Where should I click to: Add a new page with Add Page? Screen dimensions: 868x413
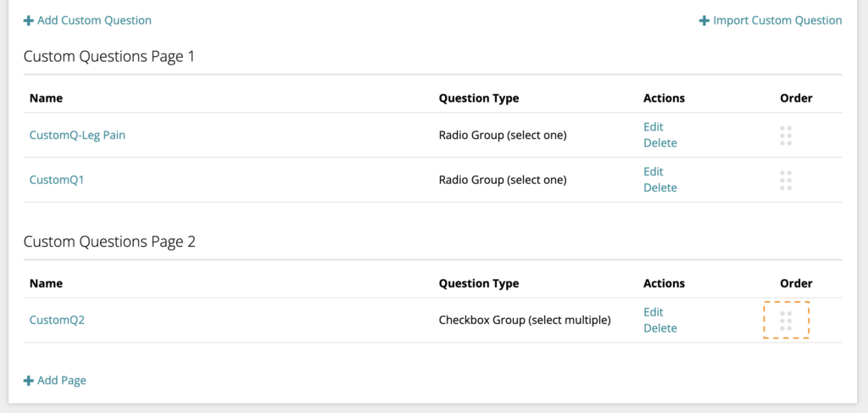pyautogui.click(x=55, y=380)
